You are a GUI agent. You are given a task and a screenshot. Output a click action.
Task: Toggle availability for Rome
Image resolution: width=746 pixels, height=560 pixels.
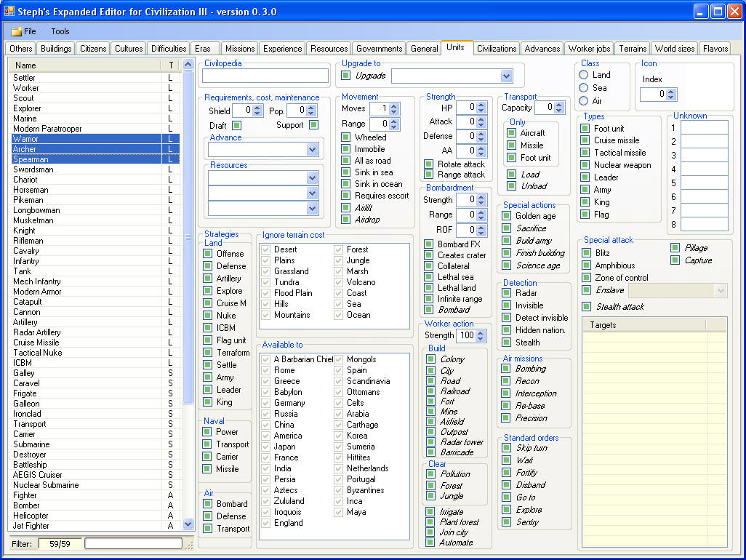(266, 370)
